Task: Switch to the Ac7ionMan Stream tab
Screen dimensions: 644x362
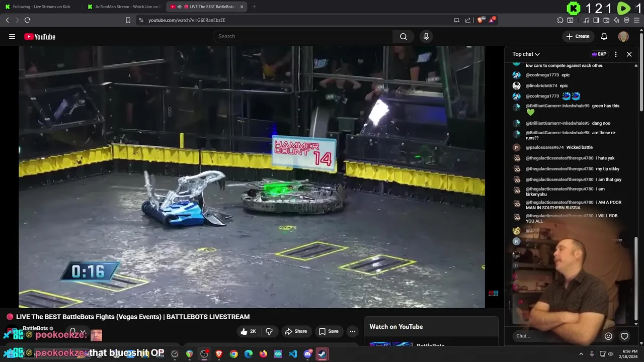Action: pos(123,7)
